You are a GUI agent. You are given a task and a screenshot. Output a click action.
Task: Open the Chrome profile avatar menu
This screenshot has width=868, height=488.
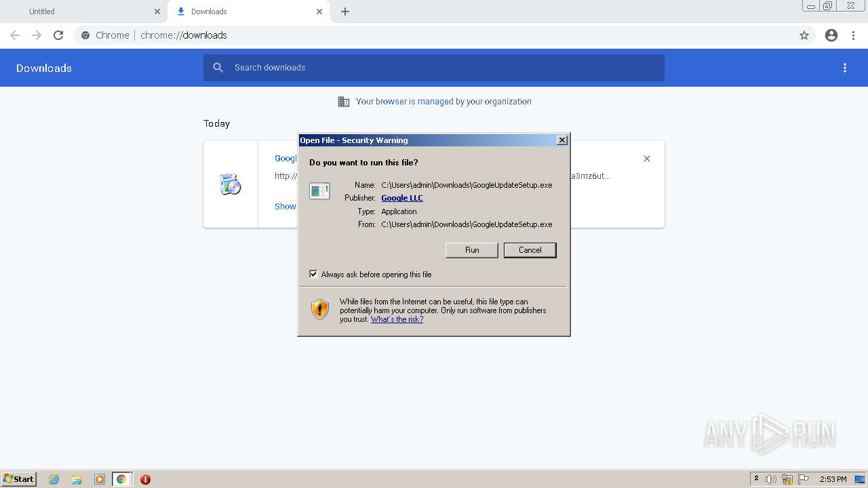coord(831,35)
